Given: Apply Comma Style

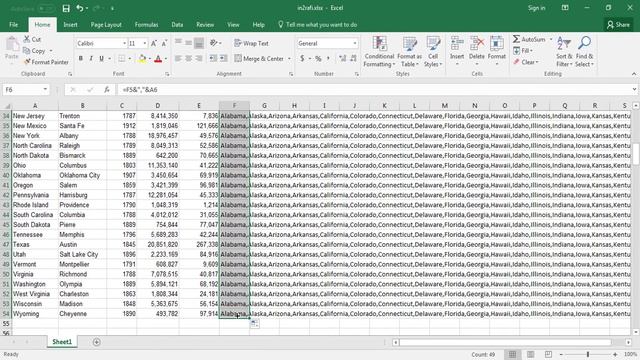Looking at the screenshot, I should coord(328,59).
